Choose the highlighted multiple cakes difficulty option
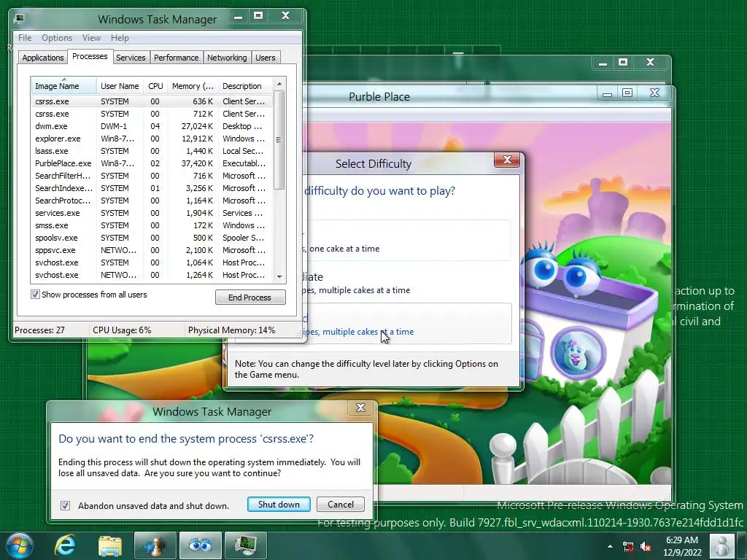Screen dimensions: 747x560 point(409,323)
